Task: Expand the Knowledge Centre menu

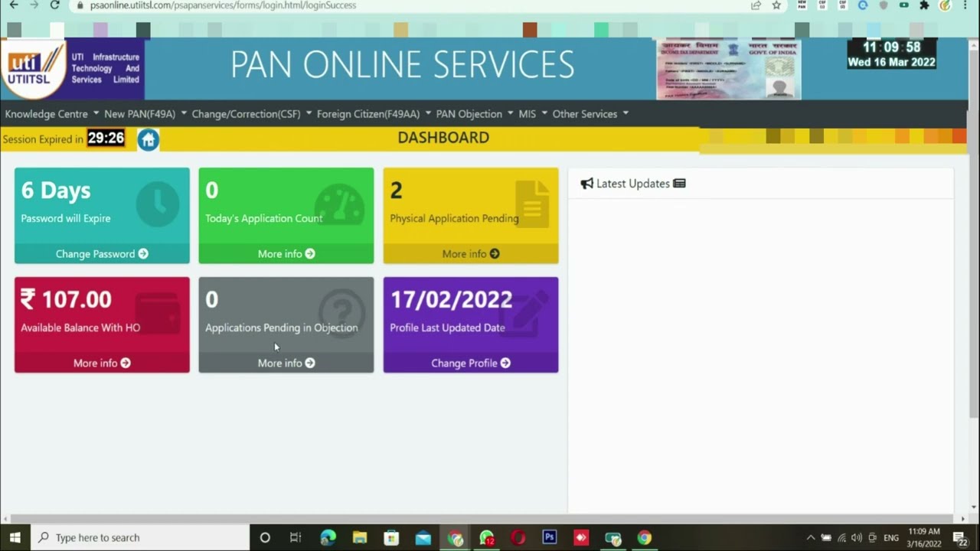Action: point(52,114)
